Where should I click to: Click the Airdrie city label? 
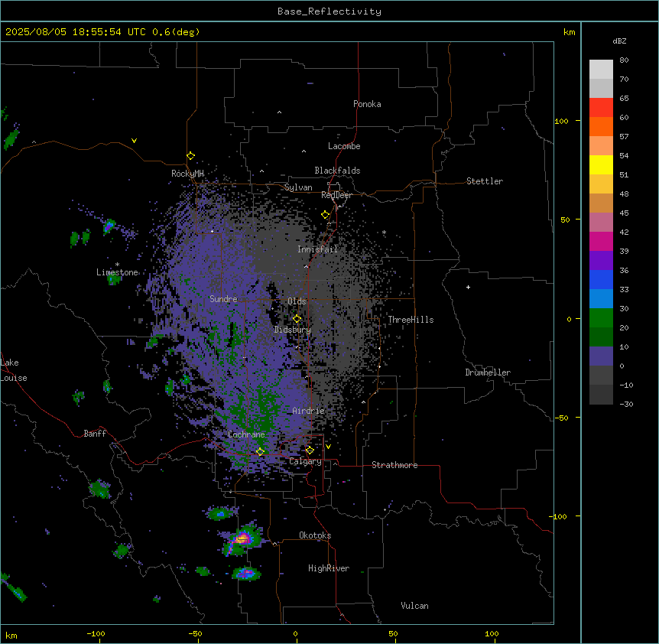coord(308,411)
